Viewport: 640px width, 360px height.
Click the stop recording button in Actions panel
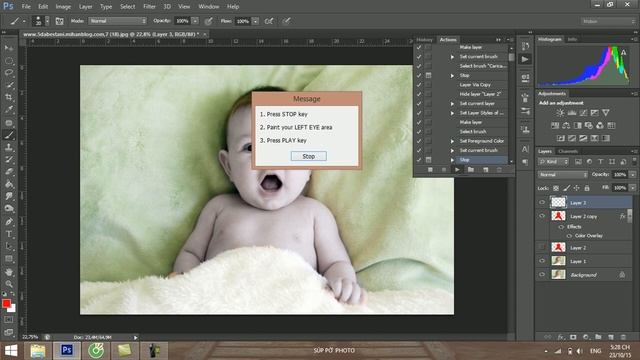430,169
